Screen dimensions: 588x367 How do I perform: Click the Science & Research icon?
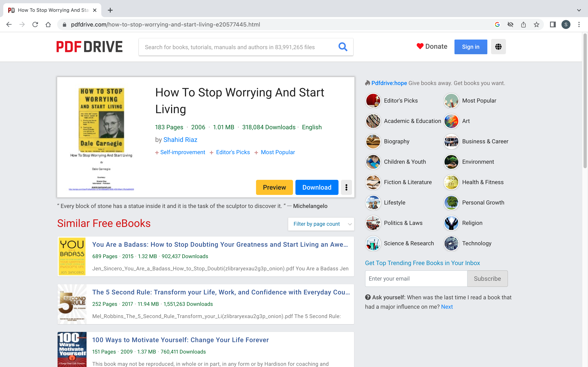(373, 243)
